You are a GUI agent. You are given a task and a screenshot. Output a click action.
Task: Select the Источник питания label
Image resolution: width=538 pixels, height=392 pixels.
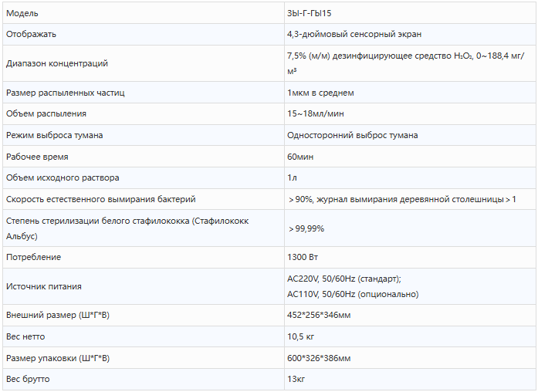click(44, 286)
